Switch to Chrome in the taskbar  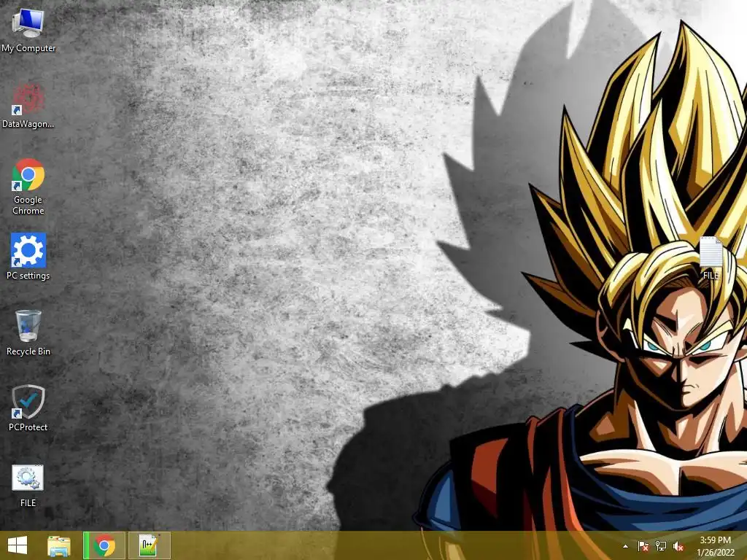pos(104,545)
